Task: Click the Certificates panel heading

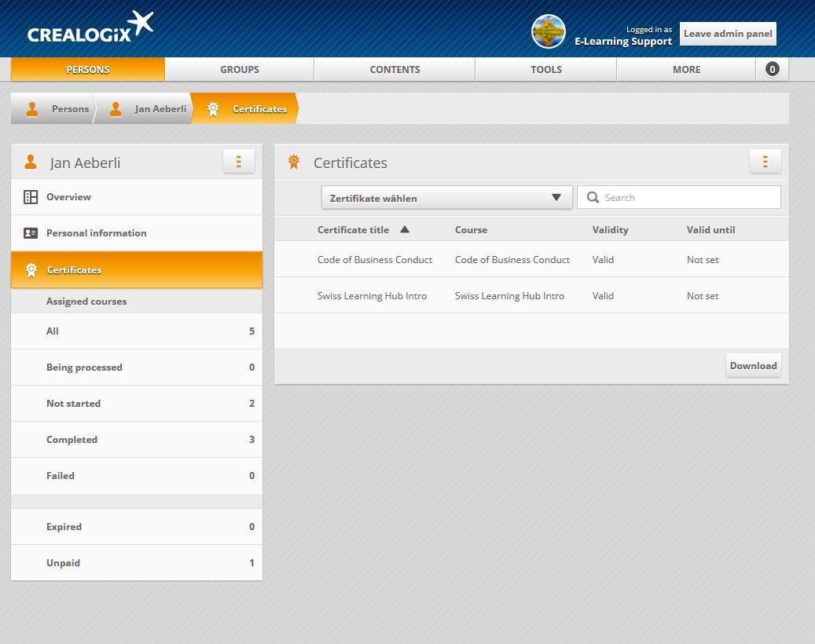Action: pos(351,163)
